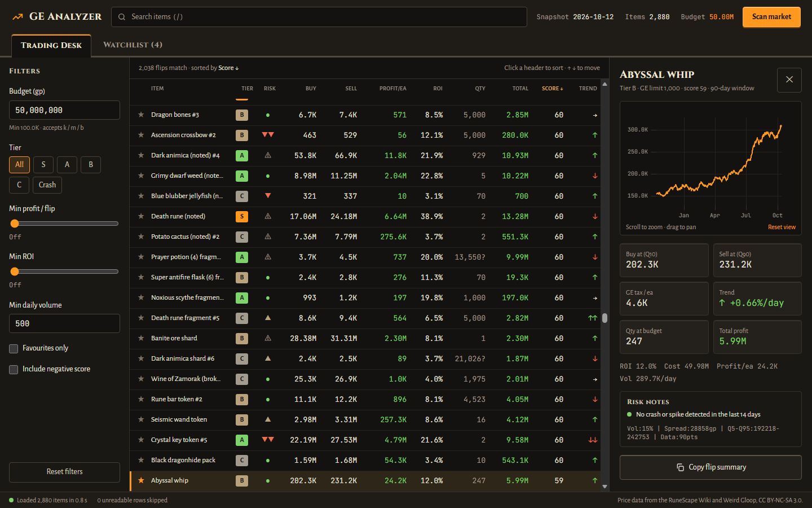Sort by the BUY column header
This screenshot has height=508, width=812.
coord(311,89)
